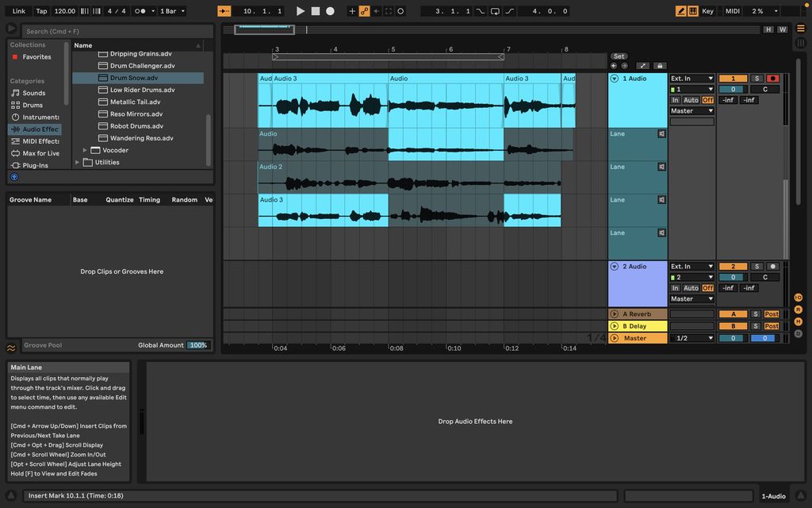Image resolution: width=812 pixels, height=508 pixels.
Task: Show the I/O mixer section circle icon
Action: click(x=798, y=298)
